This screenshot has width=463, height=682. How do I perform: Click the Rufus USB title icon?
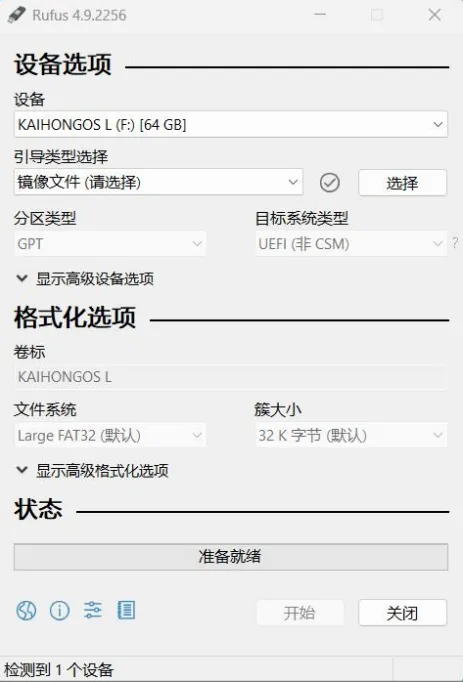(17, 15)
